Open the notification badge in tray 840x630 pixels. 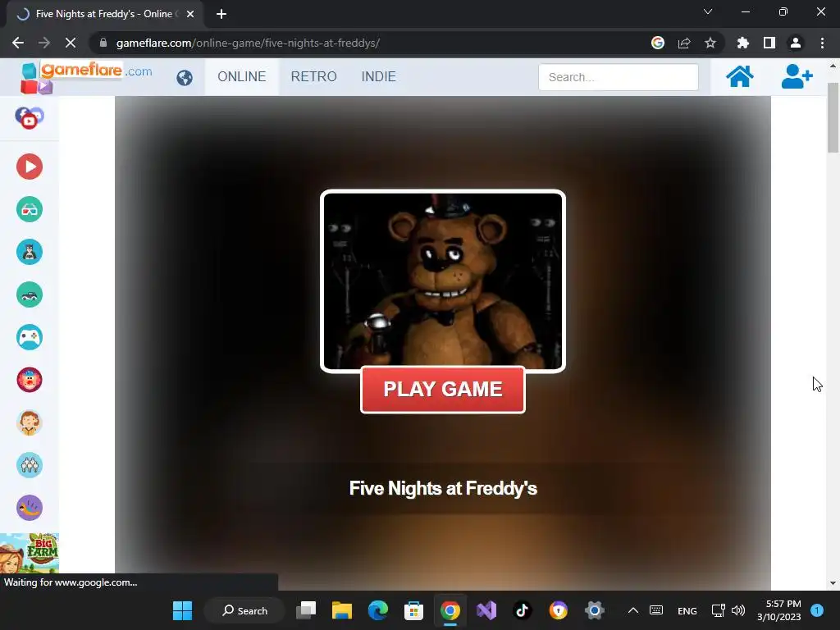(x=817, y=610)
